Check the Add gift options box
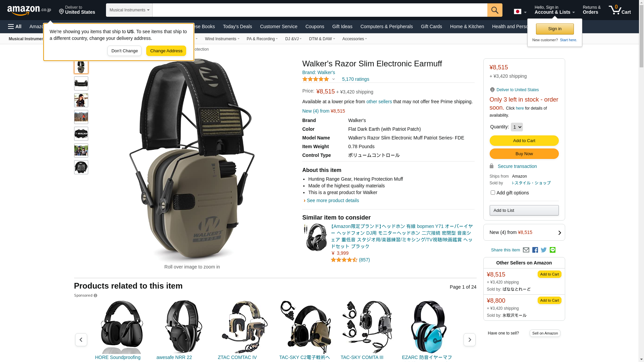Image resolution: width=644 pixels, height=362 pixels. (x=493, y=193)
